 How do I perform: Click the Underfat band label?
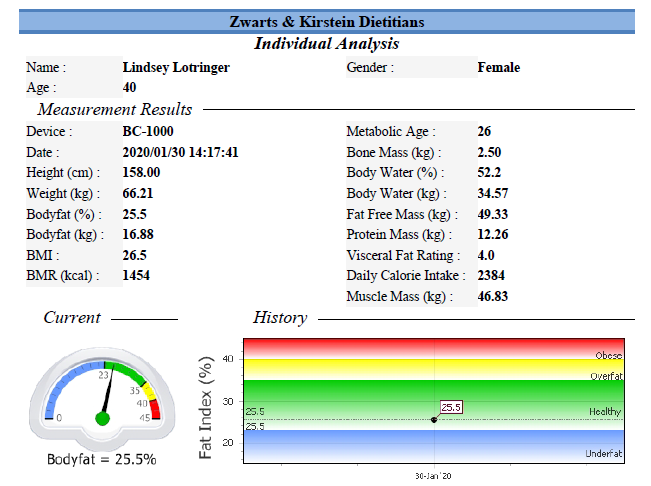coord(604,454)
